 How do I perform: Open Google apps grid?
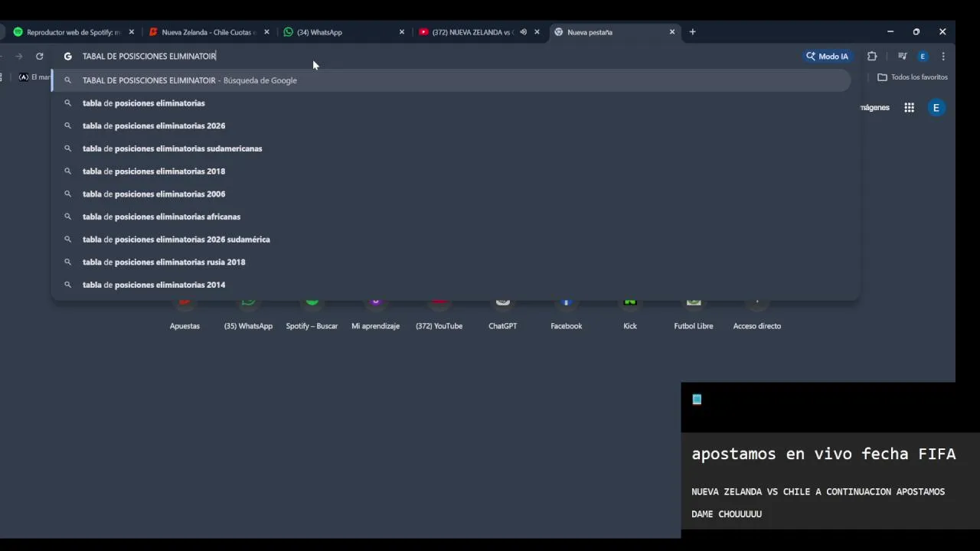click(909, 108)
